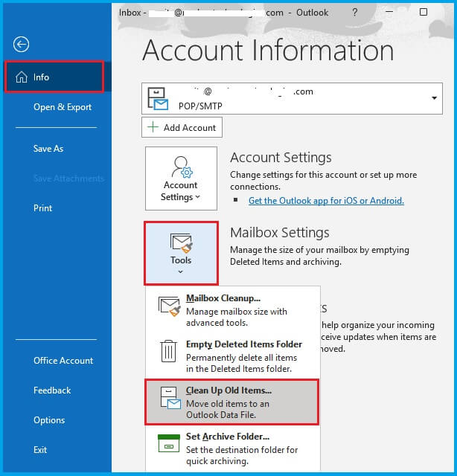
Task: Choose Clean Up Old Items... option
Action: click(232, 402)
